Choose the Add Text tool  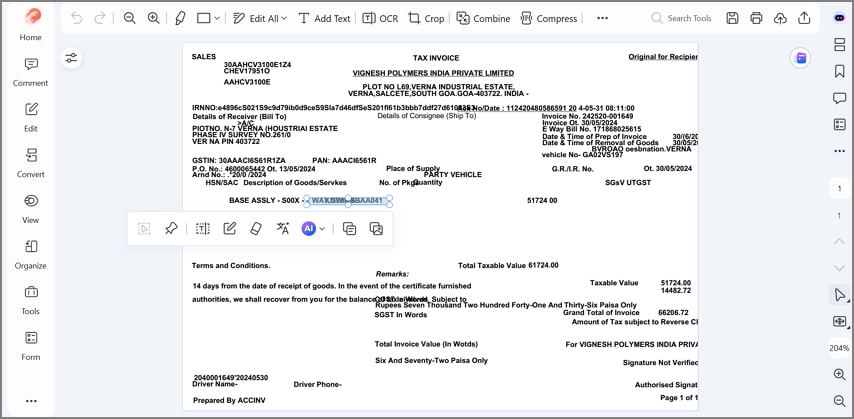pyautogui.click(x=324, y=19)
